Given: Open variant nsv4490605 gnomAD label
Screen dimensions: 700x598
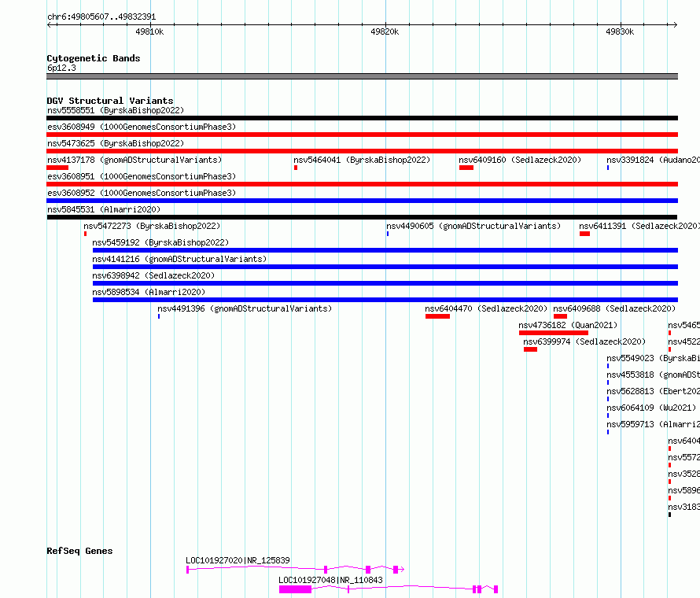Looking at the screenshot, I should click(473, 226).
